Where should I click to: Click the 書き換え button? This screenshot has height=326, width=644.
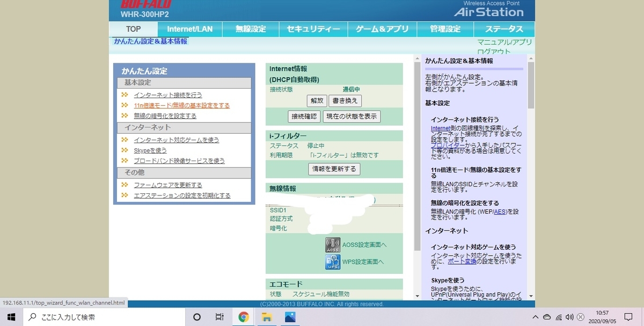tap(345, 100)
